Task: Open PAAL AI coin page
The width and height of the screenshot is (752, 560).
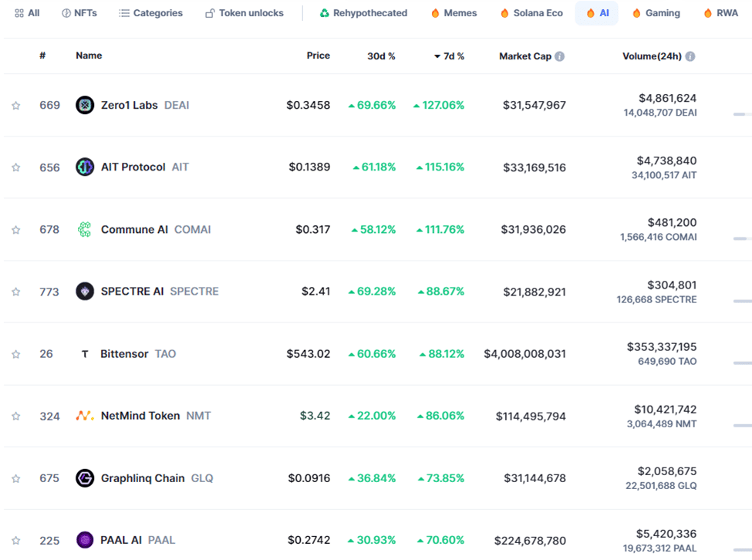Action: point(121,540)
